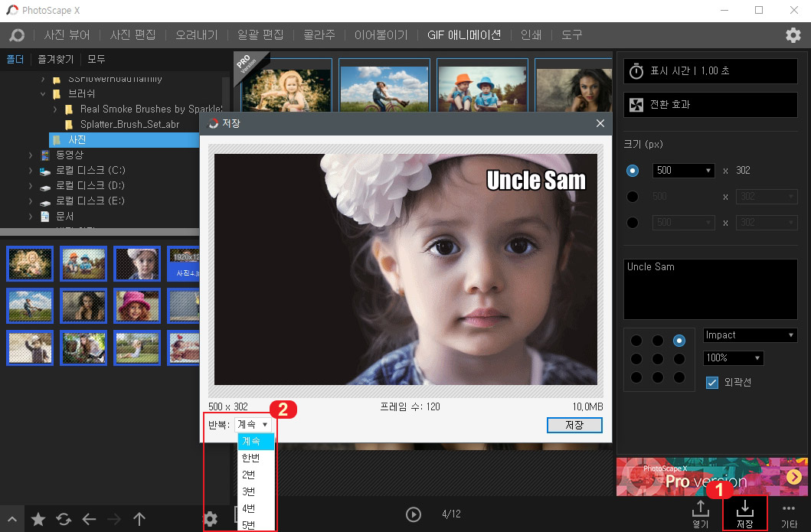The height and width of the screenshot is (532, 811).
Task: Select the 동영상 folder icon
Action: [45, 155]
